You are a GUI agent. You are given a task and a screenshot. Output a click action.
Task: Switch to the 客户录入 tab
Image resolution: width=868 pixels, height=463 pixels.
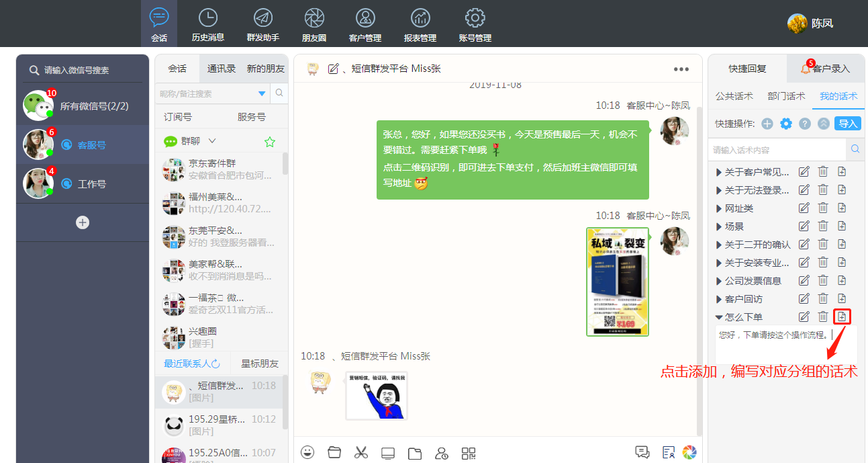click(825, 69)
